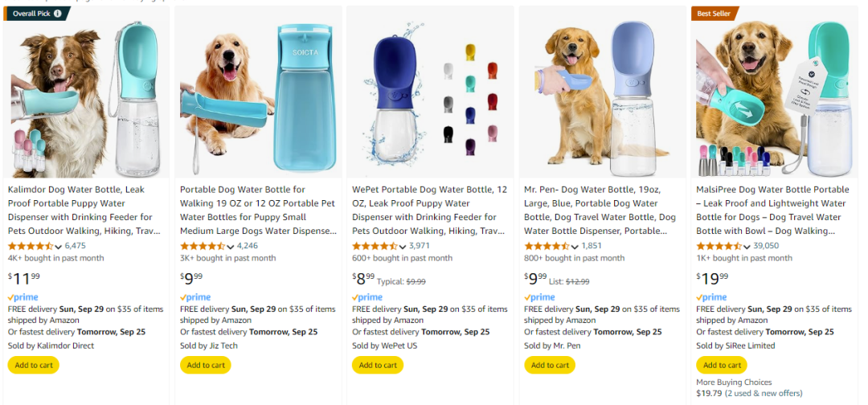This screenshot has width=868, height=405.
Task: Expand rating chevron beside 39,050 reviews
Action: (x=747, y=247)
